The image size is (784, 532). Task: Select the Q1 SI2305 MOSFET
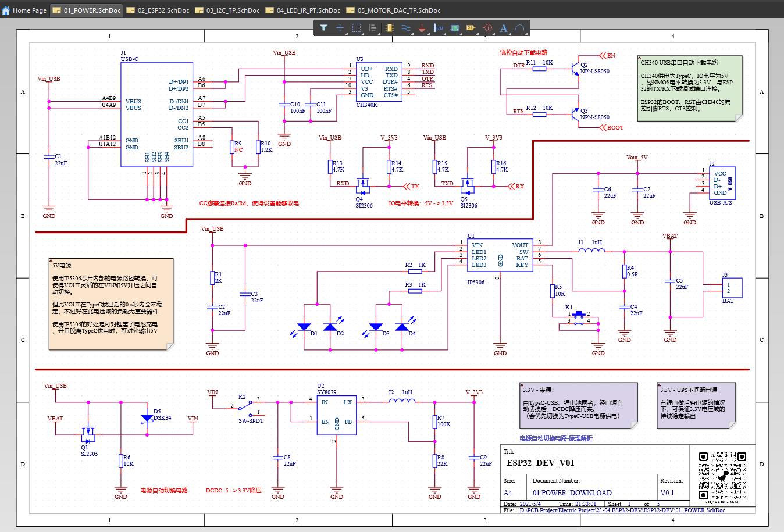pos(88,433)
